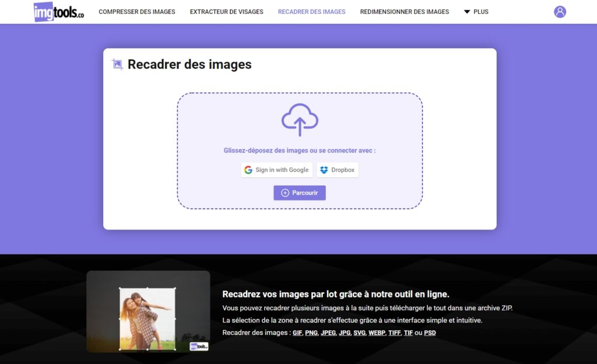The width and height of the screenshot is (597, 364).
Task: Click the Parcourir button
Action: [300, 192]
